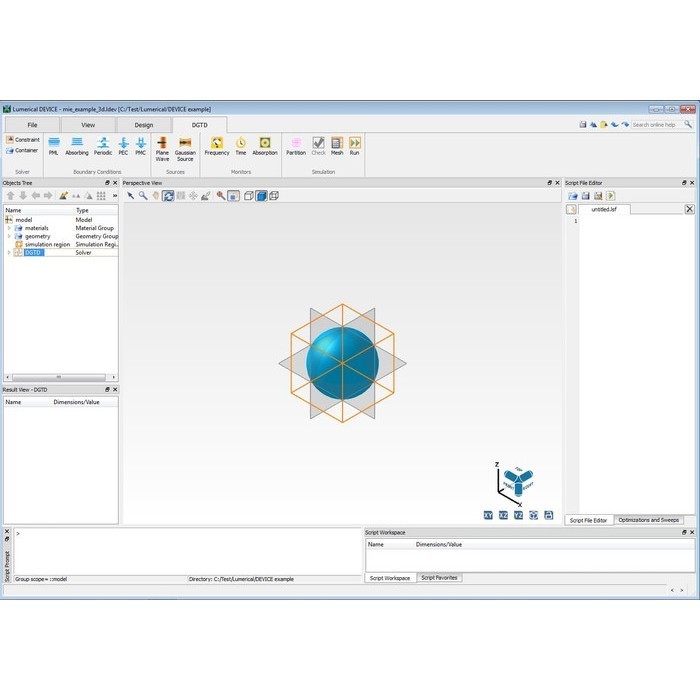Image resolution: width=700 pixels, height=700 pixels.
Task: Move object down in Objects Tree
Action: [23, 196]
